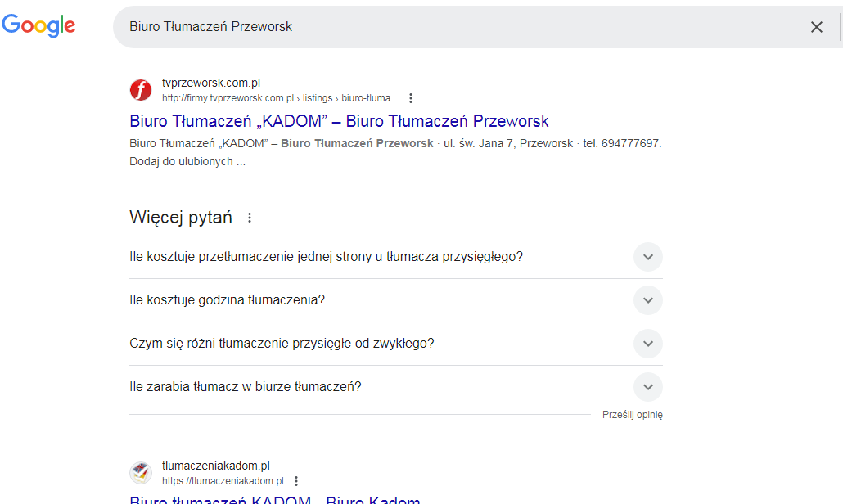Click the Google logo
The width and height of the screenshot is (843, 504).
click(38, 25)
